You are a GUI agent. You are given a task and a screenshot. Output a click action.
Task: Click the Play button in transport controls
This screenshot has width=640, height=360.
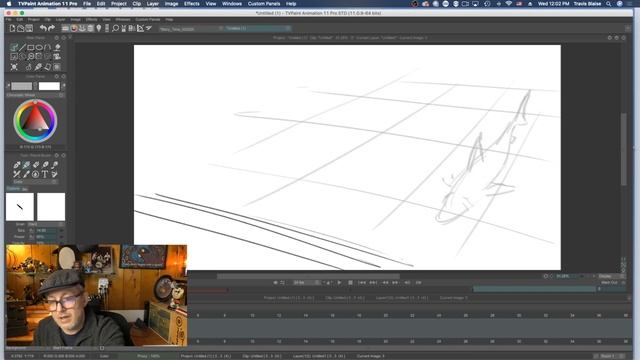click(x=339, y=282)
